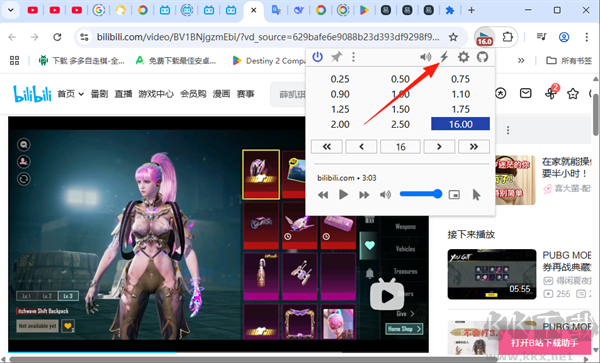The width and height of the screenshot is (600, 363).
Task: Switch to the extensions puzzle-piece tab
Action: (x=450, y=10)
